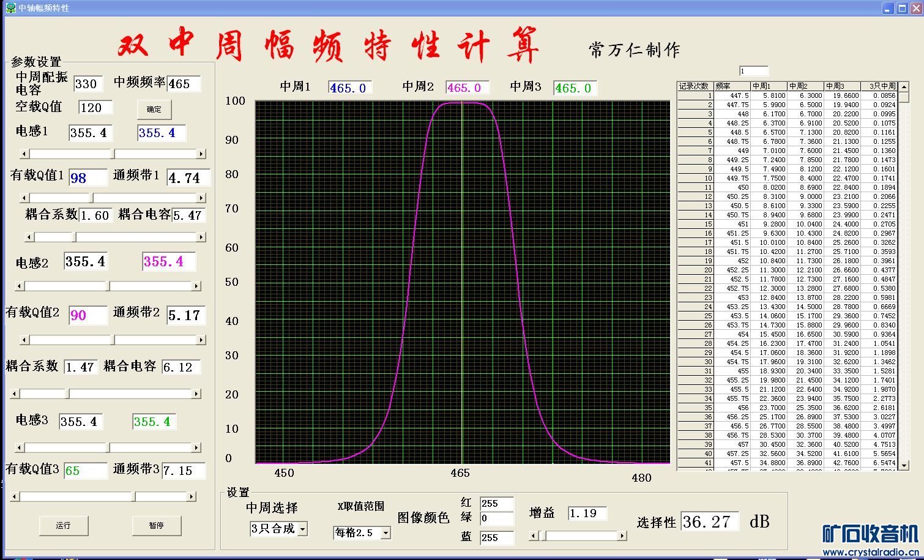
Task: Click the 通频带1 field showing 4.74
Action: click(188, 178)
